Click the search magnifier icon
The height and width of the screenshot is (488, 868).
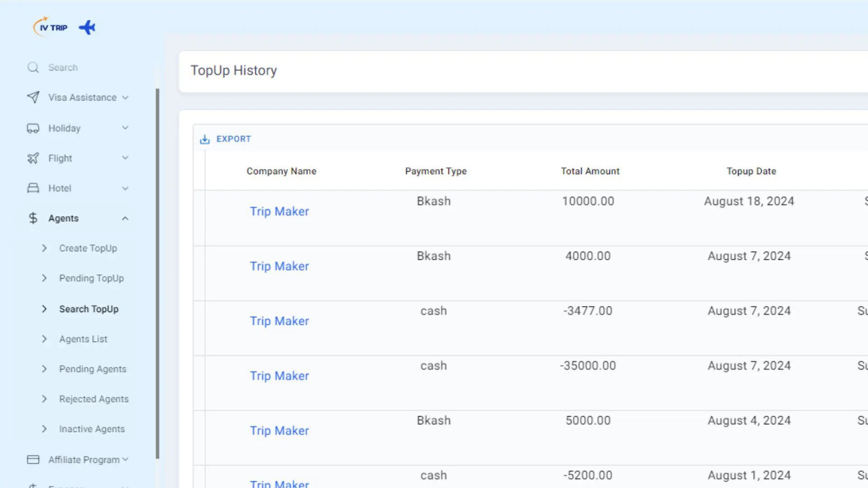pos(33,67)
